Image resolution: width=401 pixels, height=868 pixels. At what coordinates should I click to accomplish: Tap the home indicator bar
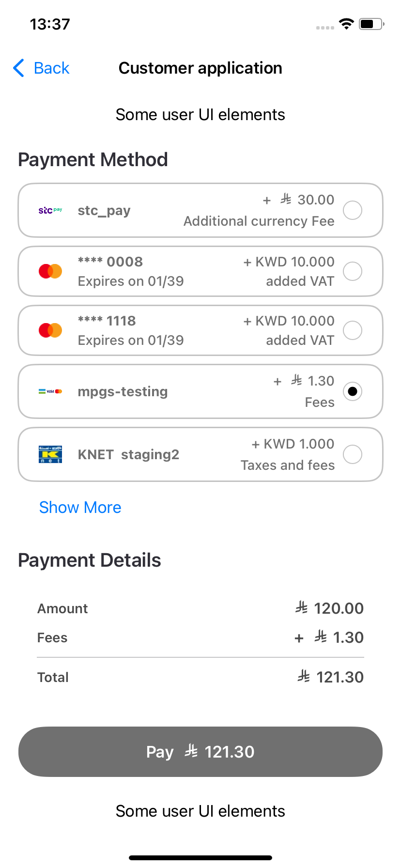(x=200, y=857)
